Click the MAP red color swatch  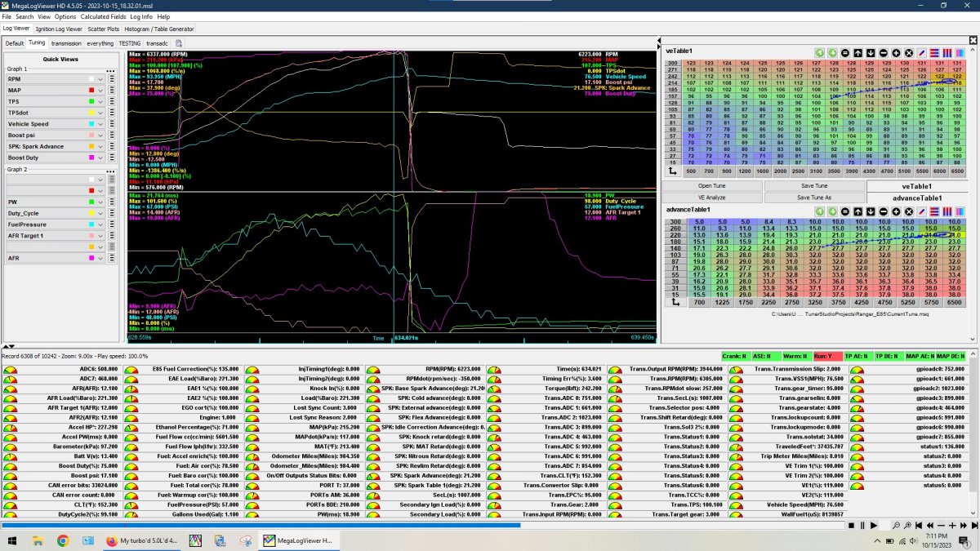click(x=91, y=91)
